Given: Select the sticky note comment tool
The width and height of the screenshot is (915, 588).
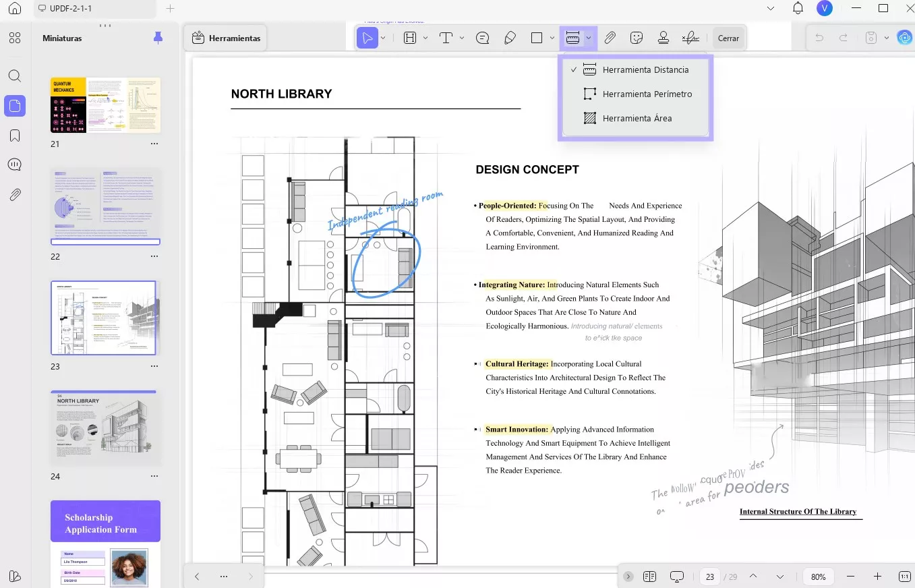Looking at the screenshot, I should [x=483, y=38].
